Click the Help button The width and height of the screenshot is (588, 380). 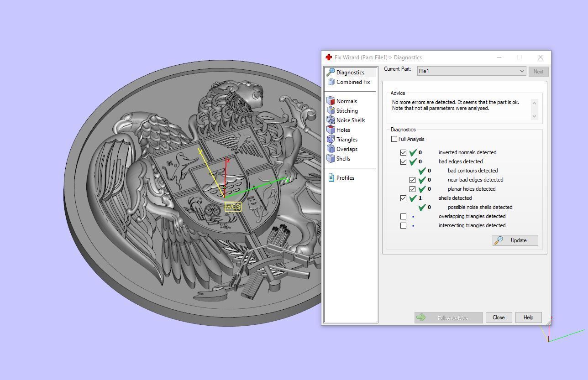[x=528, y=318]
